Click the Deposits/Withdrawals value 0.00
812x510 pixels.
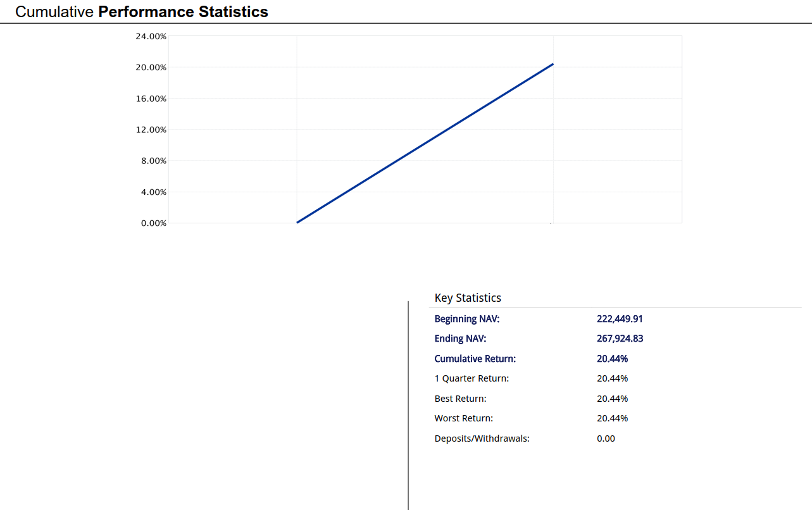point(606,438)
